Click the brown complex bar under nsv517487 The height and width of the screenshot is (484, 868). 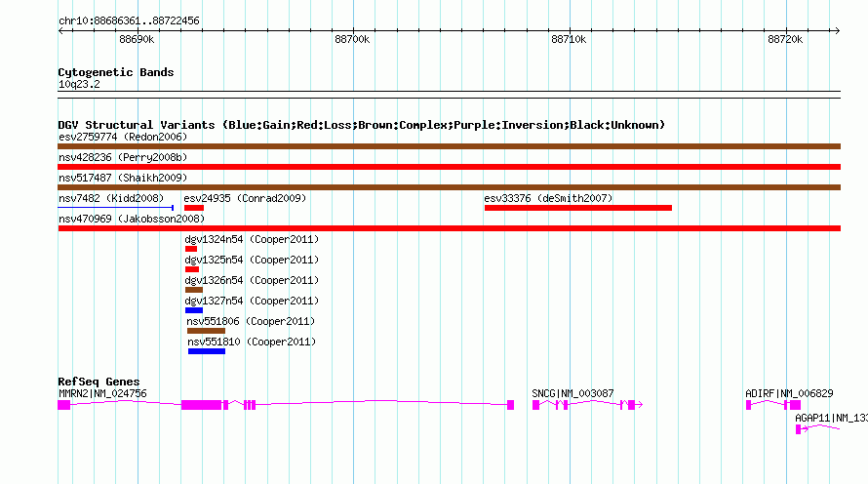(x=449, y=187)
